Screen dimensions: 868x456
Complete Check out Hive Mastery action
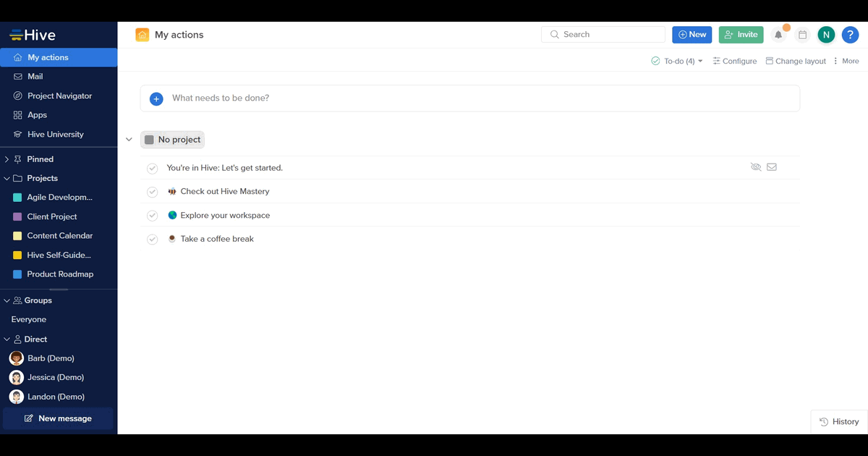coord(152,192)
